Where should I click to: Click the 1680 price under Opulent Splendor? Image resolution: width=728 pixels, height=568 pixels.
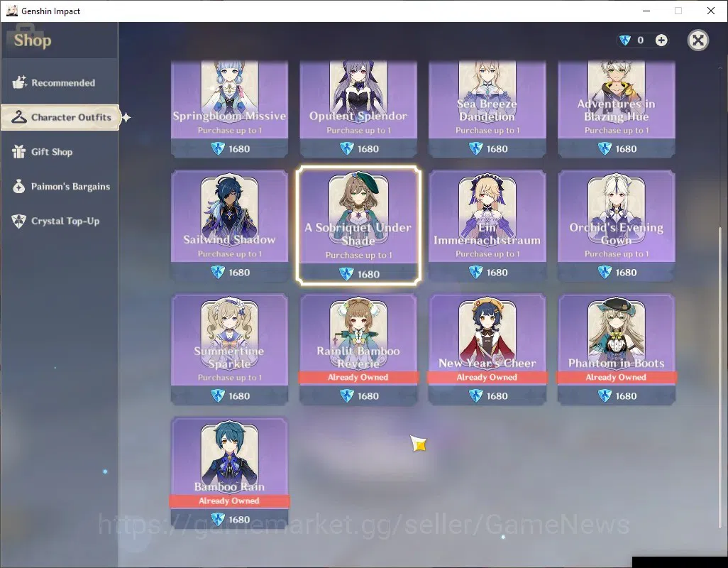tap(368, 149)
